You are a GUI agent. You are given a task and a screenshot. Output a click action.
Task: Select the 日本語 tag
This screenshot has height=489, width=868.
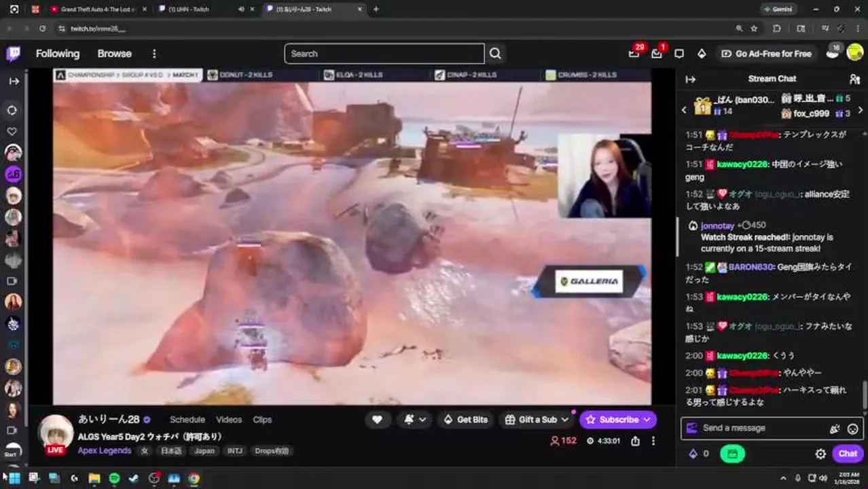tap(170, 451)
